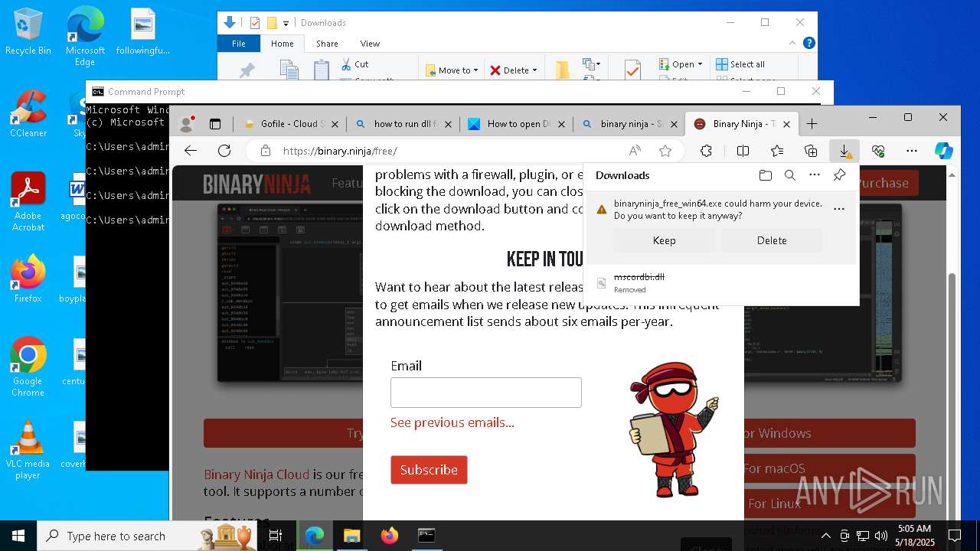The image size is (980, 551).
Task: View site information lock icon
Action: 266,151
